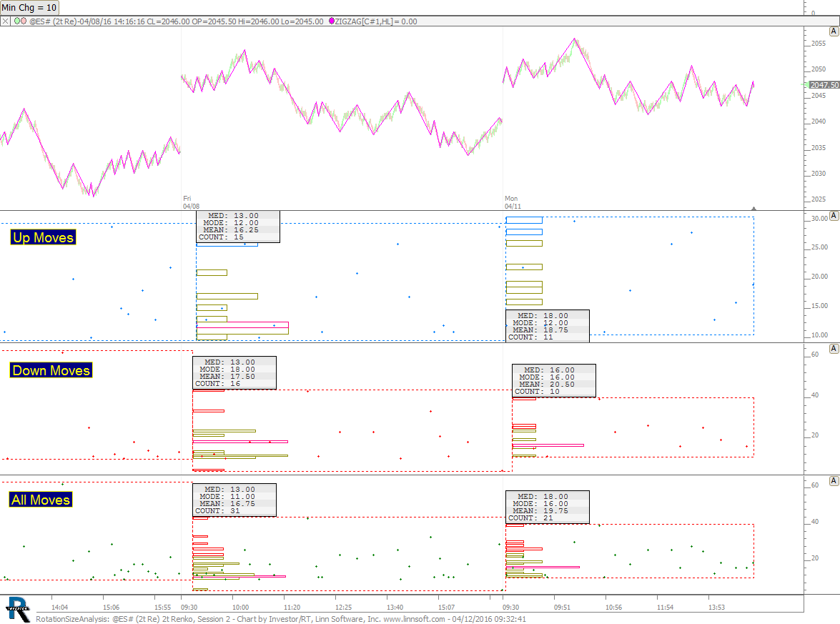Click the A button on the price pane
The width and height of the screenshot is (840, 624).
tap(834, 31)
